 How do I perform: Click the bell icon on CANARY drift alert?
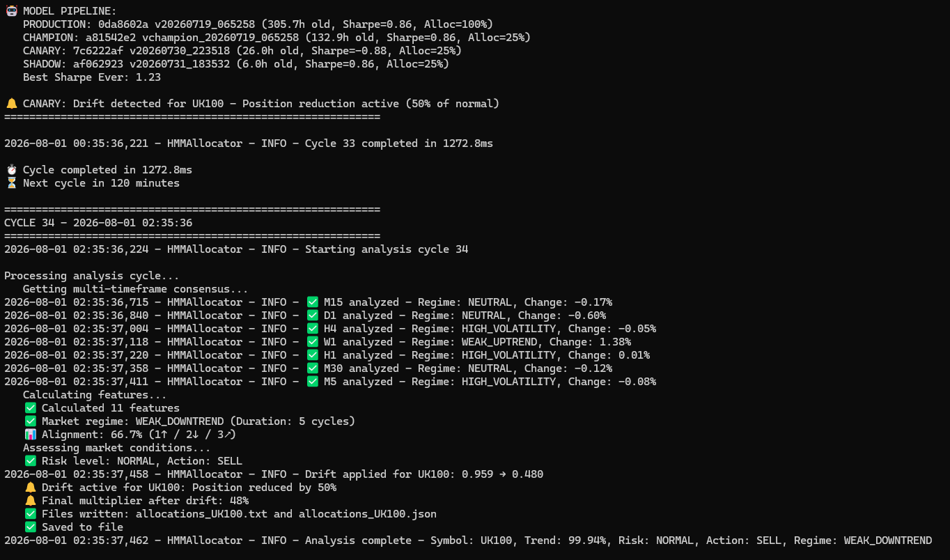click(11, 104)
